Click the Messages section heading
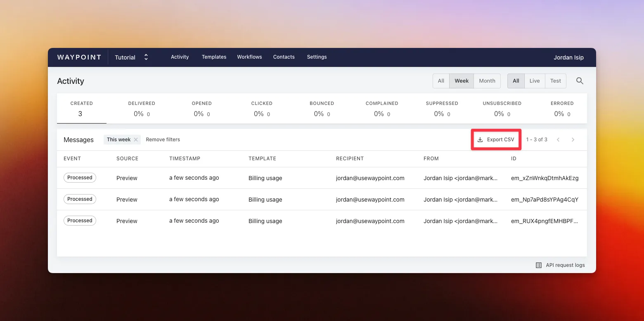 point(78,140)
